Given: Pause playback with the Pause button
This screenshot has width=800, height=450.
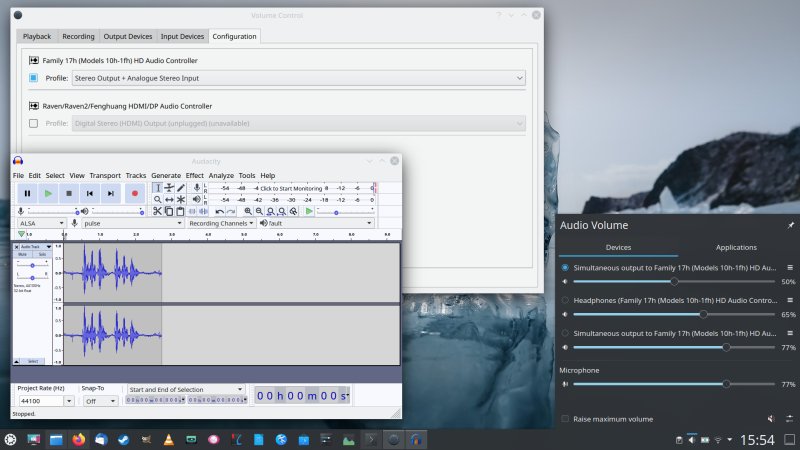Looking at the screenshot, I should [27, 193].
